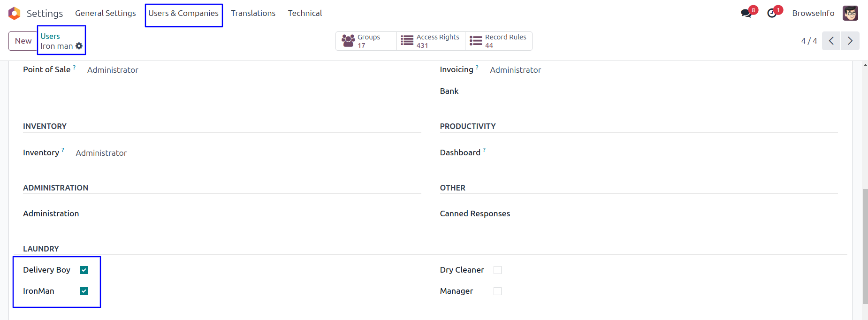
Task: Open Access Rights list button
Action: (x=431, y=41)
